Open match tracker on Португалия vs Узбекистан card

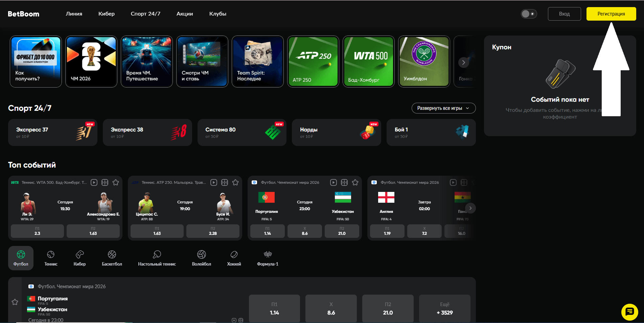click(x=344, y=182)
